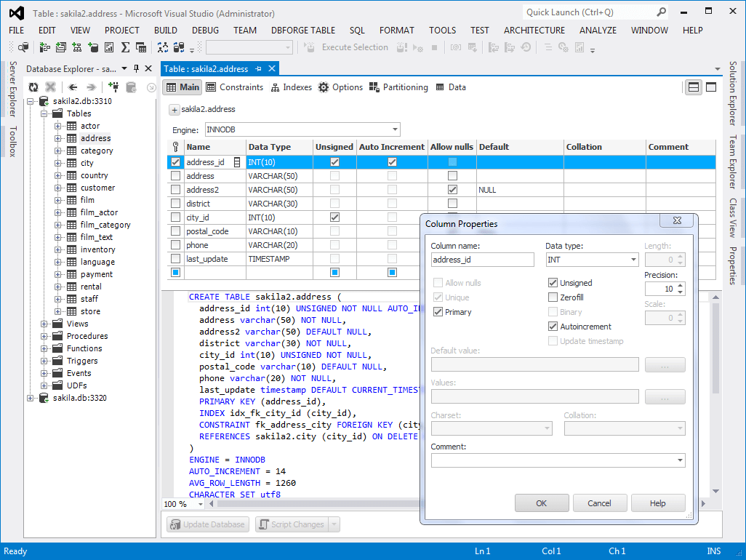The width and height of the screenshot is (746, 560).
Task: Click the Quick Launch search magnifier
Action: pyautogui.click(x=662, y=12)
